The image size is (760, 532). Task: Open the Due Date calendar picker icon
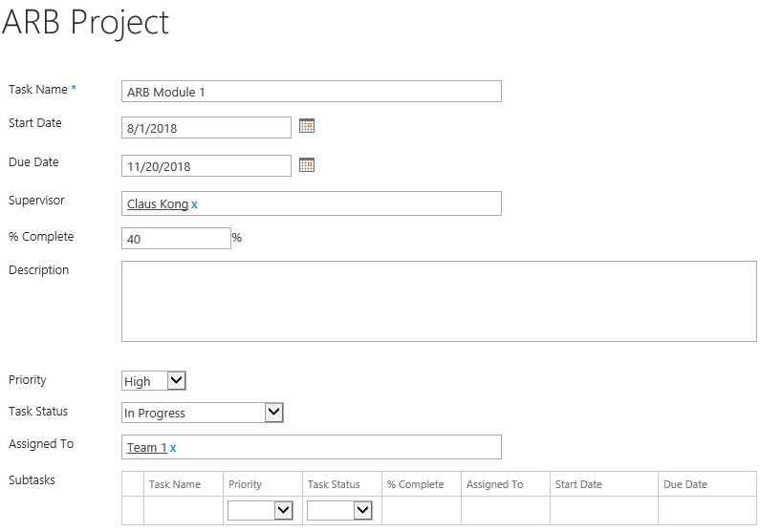coord(307,165)
